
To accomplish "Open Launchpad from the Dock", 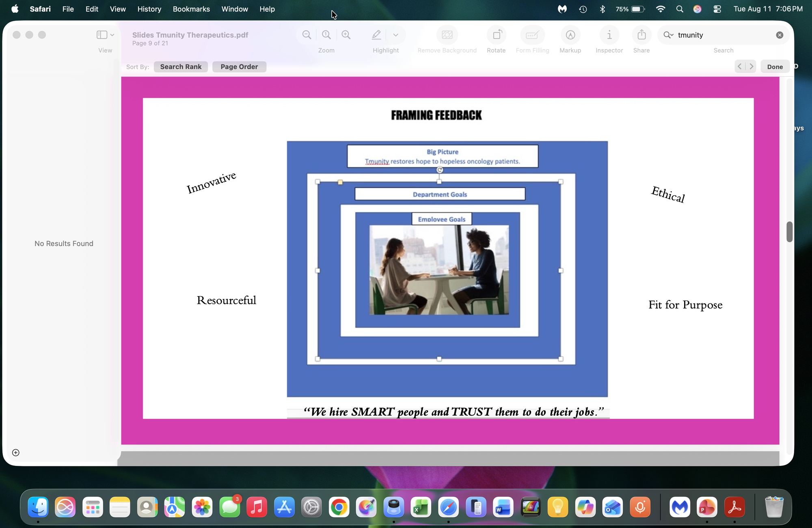I will click(93, 507).
